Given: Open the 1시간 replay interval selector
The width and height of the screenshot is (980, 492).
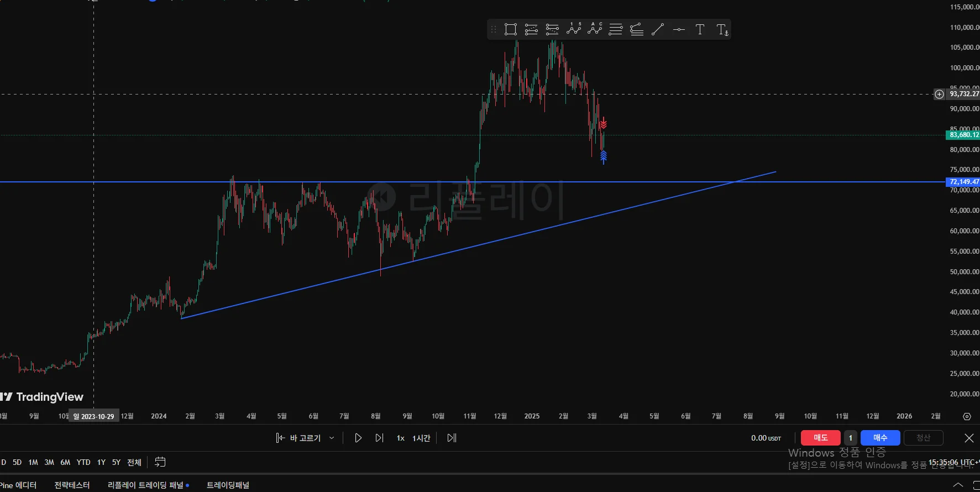Looking at the screenshot, I should [x=421, y=438].
